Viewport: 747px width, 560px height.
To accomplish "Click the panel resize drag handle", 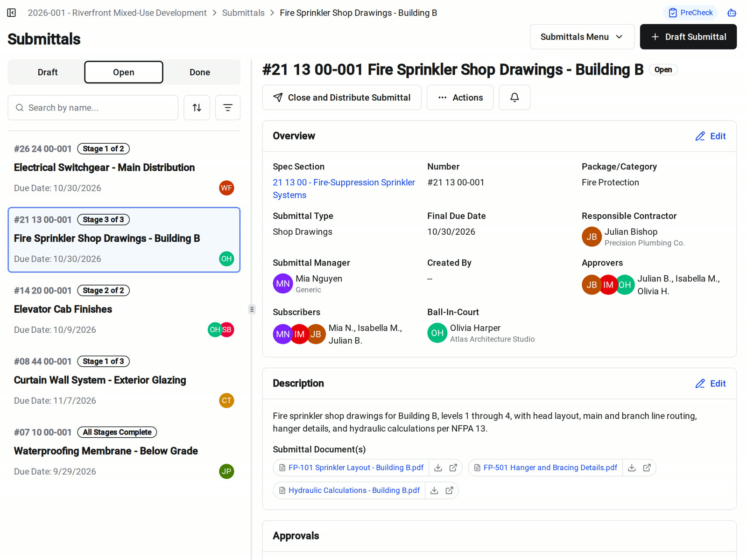I will 252,309.
